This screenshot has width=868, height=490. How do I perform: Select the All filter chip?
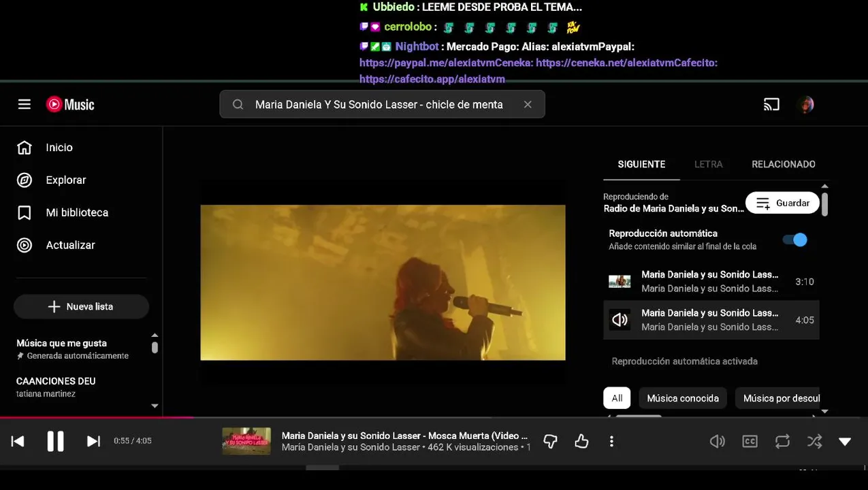click(x=617, y=398)
